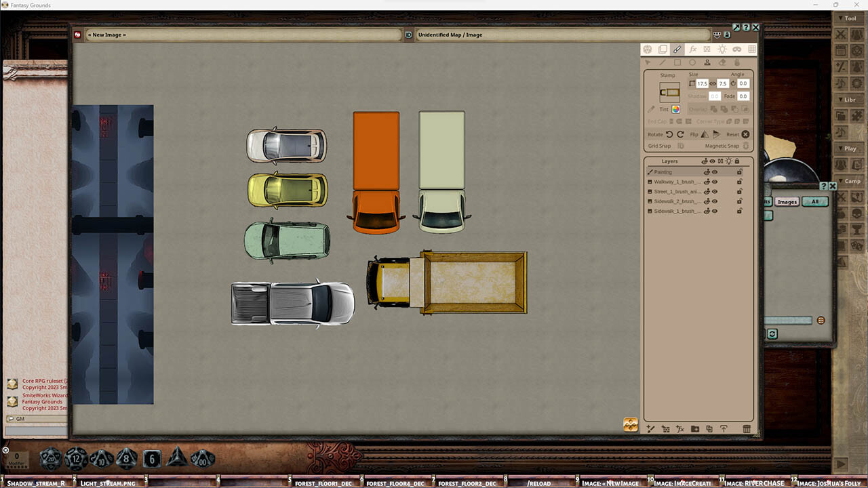Select the Circle shape tool
The height and width of the screenshot is (488, 868).
692,62
